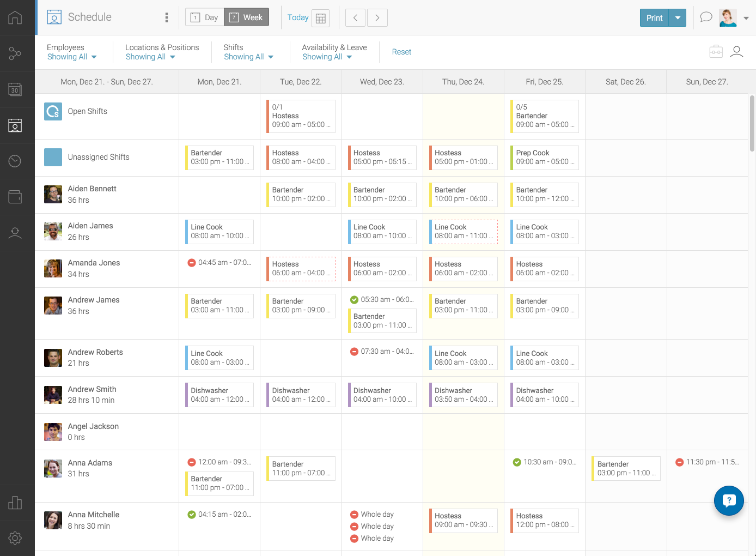
Task: Open the reports bar chart icon
Action: click(15, 502)
